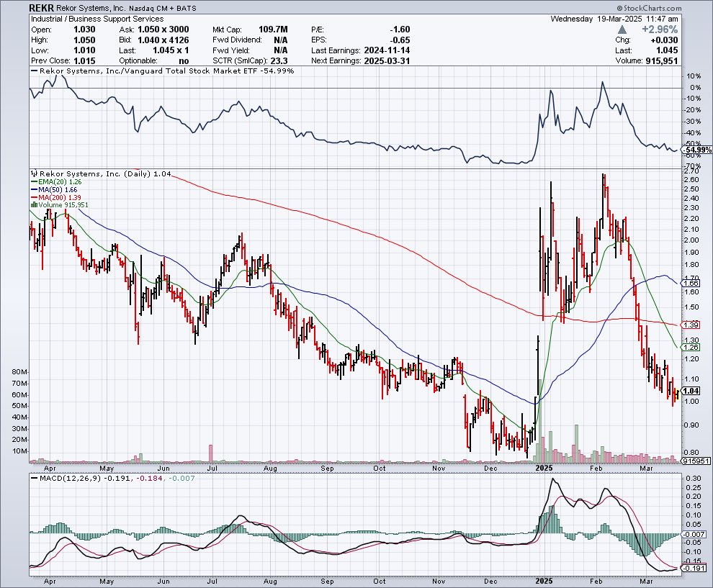The width and height of the screenshot is (713, 588).
Task: Click the MA(200) 1.39 legend entry
Action: coord(56,197)
